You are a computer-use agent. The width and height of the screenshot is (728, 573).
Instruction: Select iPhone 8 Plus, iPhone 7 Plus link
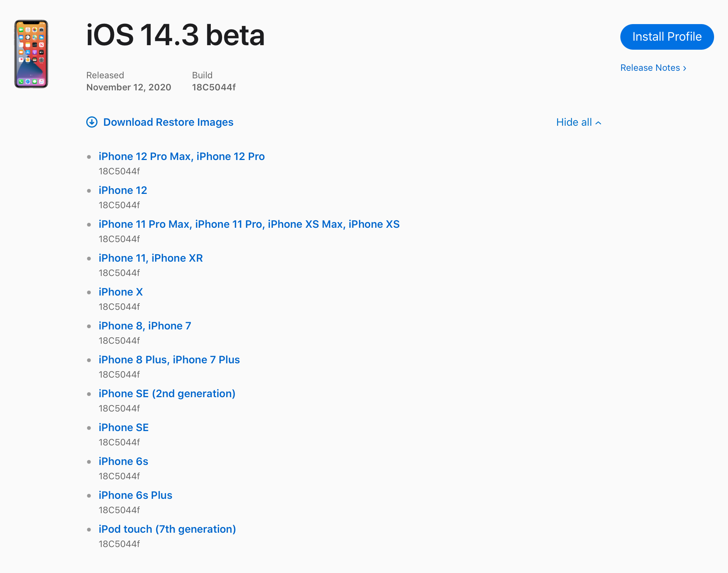pyautogui.click(x=169, y=360)
